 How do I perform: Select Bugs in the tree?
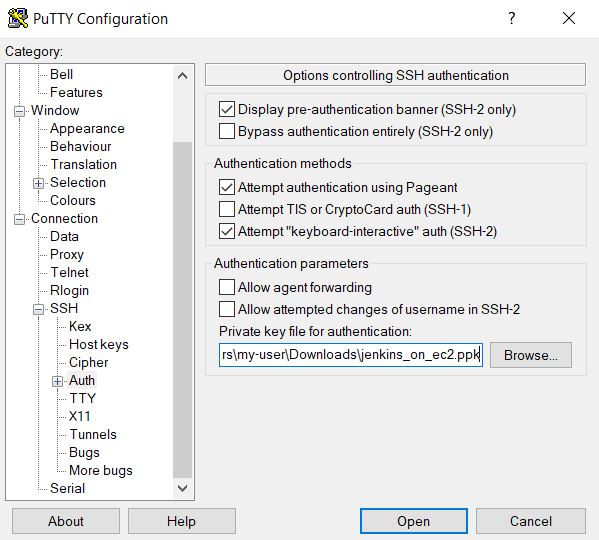click(84, 452)
